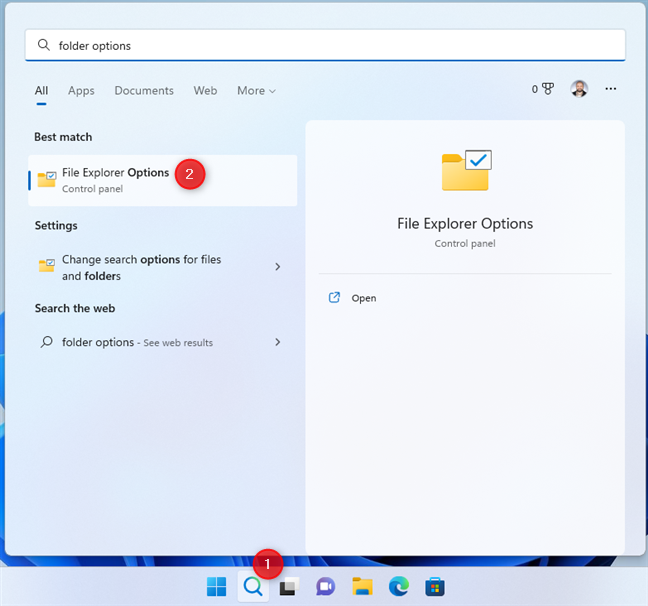Image resolution: width=648 pixels, height=606 pixels.
Task: Select the All tab
Action: point(41,91)
